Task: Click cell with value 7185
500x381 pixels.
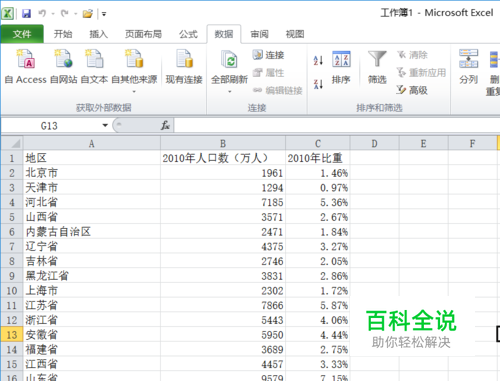Action: pyautogui.click(x=223, y=202)
